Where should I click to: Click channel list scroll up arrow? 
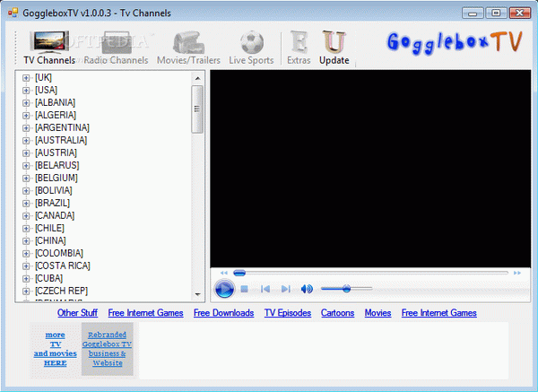tap(197, 78)
